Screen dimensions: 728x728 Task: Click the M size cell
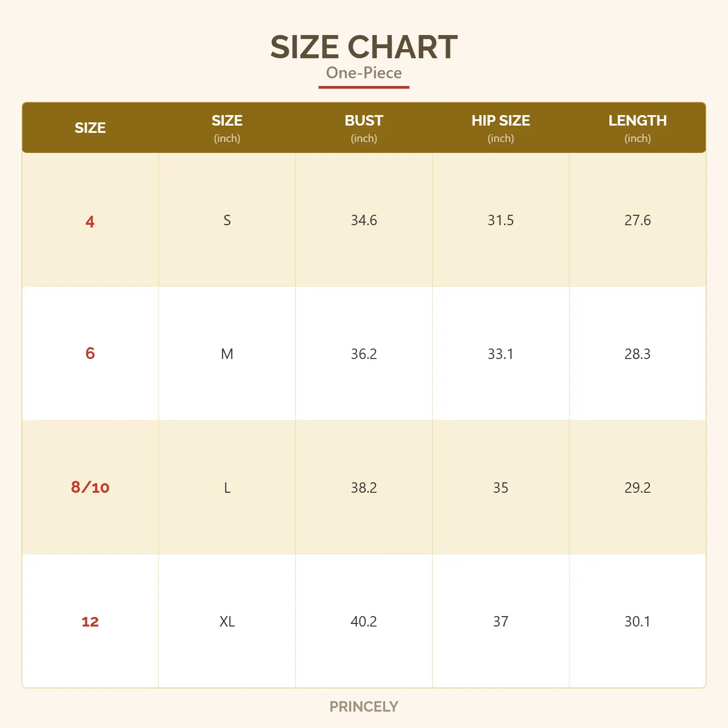tap(227, 354)
